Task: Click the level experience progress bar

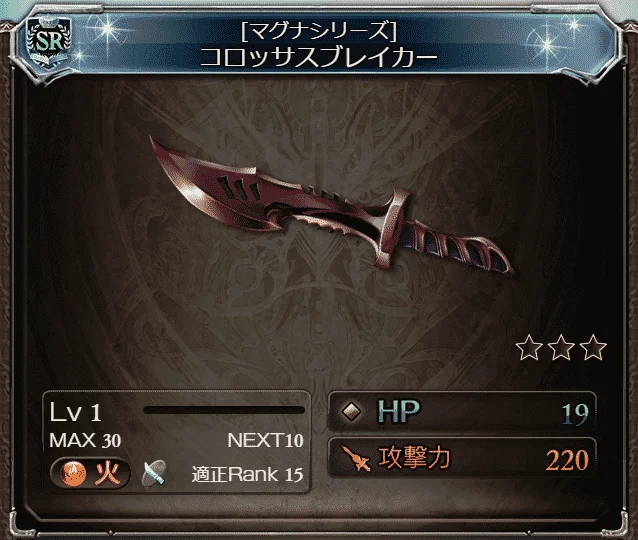Action: point(224,410)
